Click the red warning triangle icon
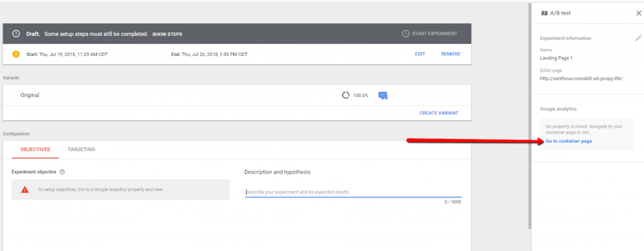The width and height of the screenshot is (644, 251). point(25,189)
